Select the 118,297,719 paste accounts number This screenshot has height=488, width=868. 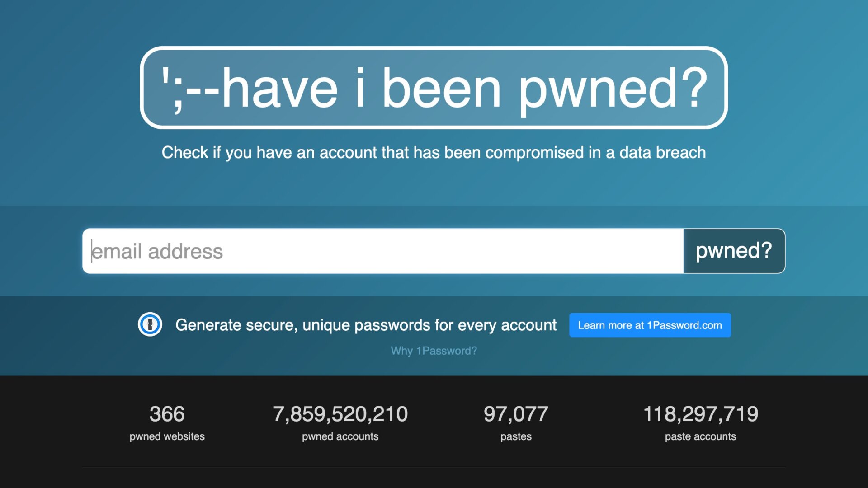click(x=700, y=414)
